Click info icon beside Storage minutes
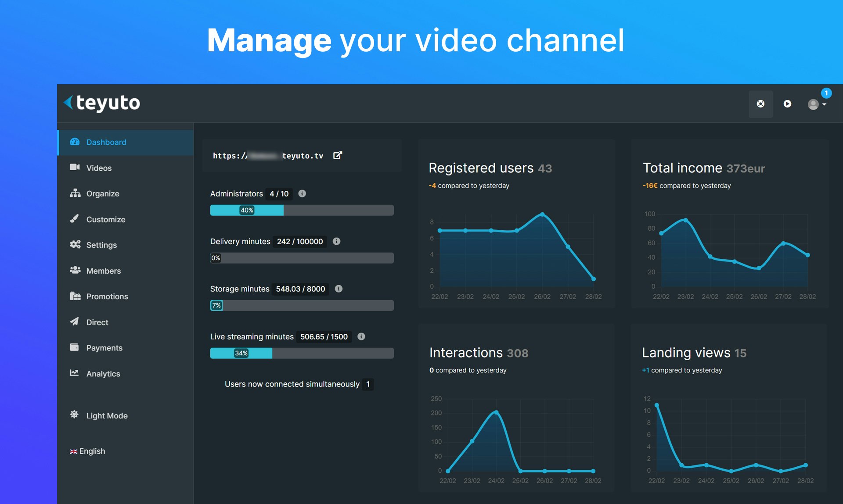Viewport: 843px width, 504px height. tap(339, 289)
